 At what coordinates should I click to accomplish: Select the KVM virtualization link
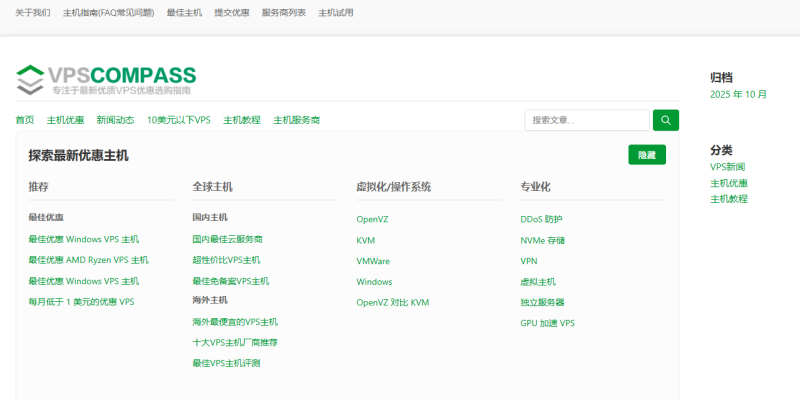coord(366,240)
